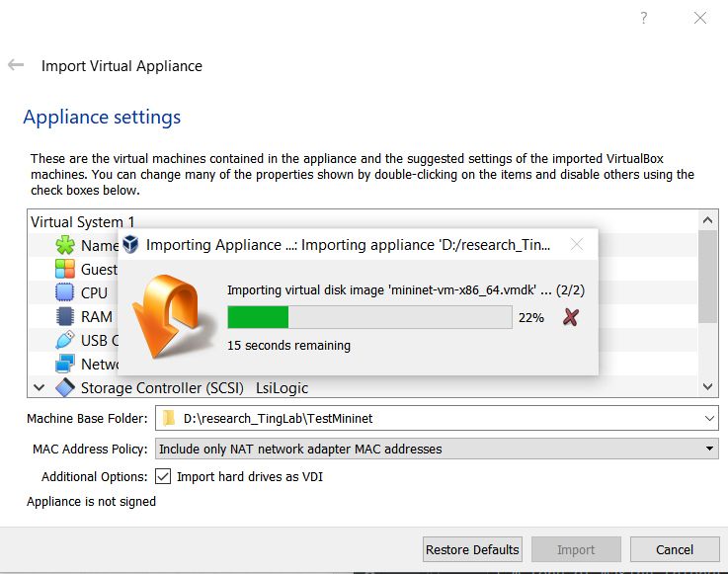Click 'Importing virtual disk image' status text
The height and width of the screenshot is (574, 728).
[405, 289]
